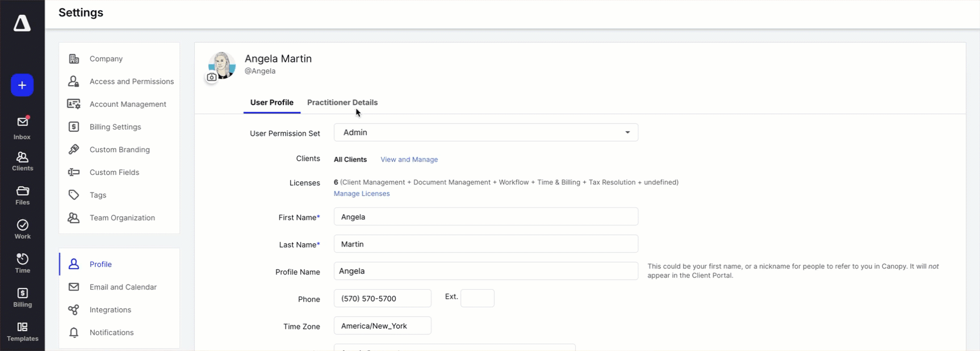The image size is (980, 351).
Task: Open the Billing sidebar icon
Action: tap(22, 298)
